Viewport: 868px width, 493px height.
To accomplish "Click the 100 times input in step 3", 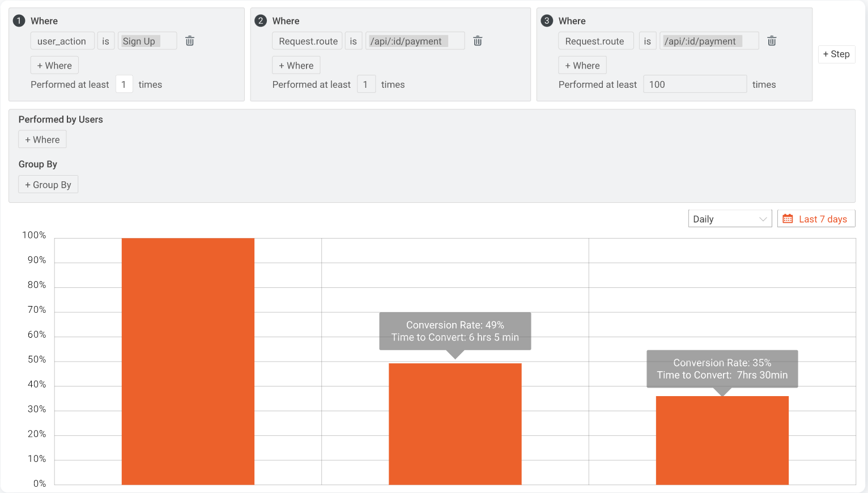I will pos(695,83).
